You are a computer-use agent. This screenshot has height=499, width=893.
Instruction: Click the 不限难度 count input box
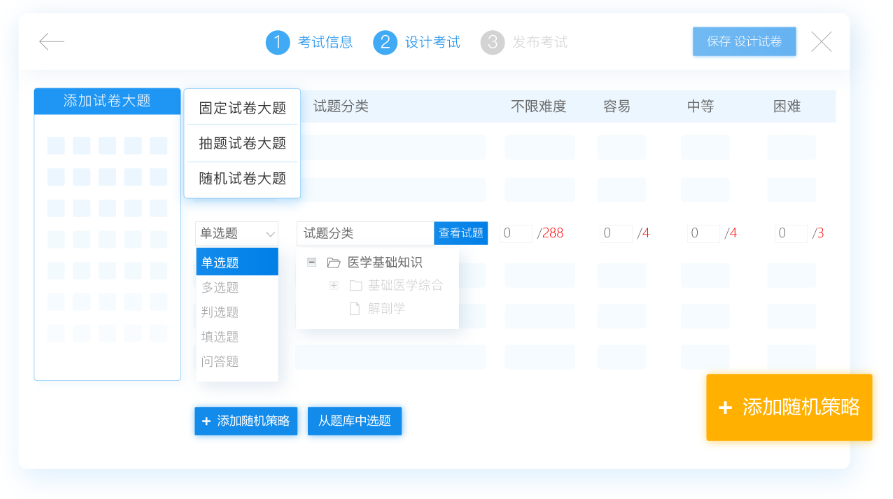[x=517, y=233]
